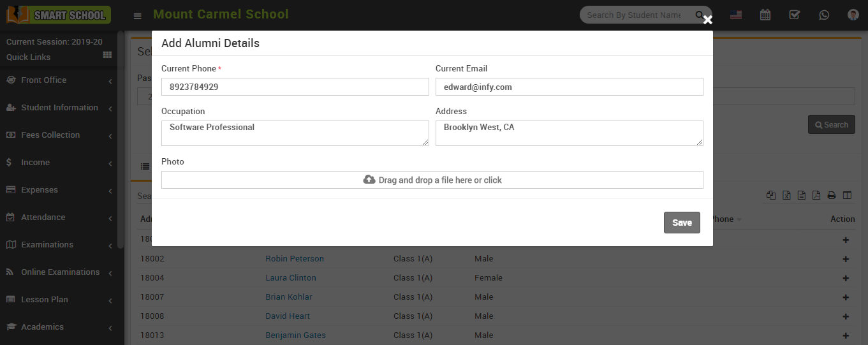Viewport: 868px width, 345px height.
Task: Click the Save button
Action: [682, 223]
